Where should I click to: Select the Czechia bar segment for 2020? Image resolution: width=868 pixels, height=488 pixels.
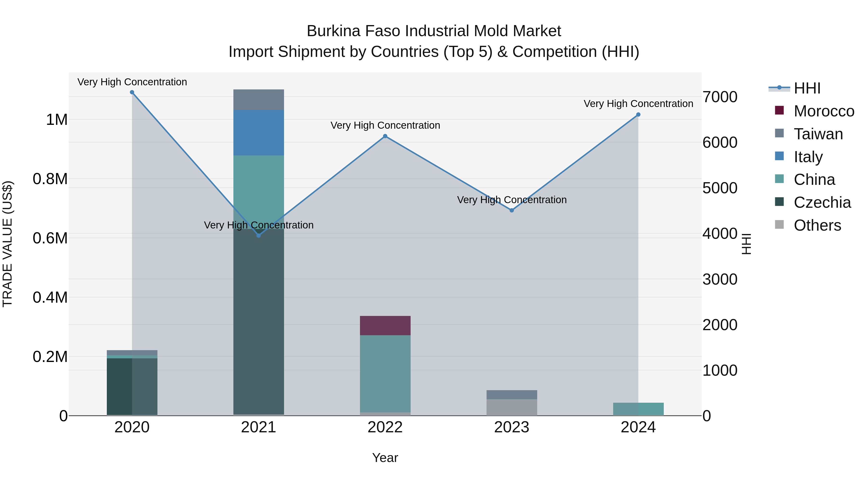(x=132, y=387)
